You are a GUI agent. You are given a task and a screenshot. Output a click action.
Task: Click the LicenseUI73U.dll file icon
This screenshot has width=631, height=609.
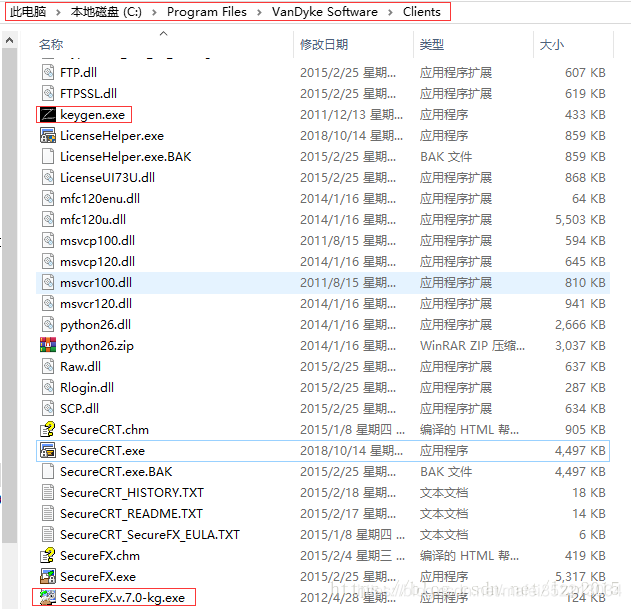(x=48, y=177)
